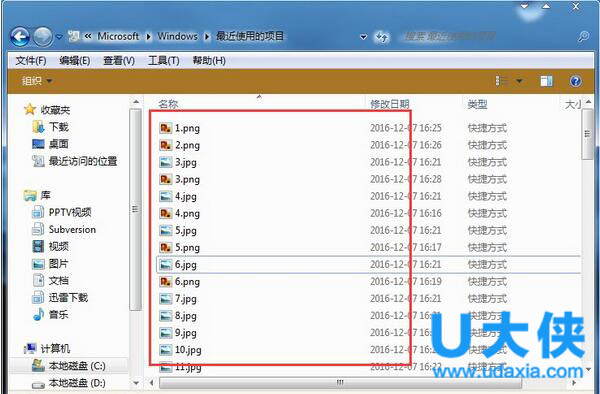
Task: Click the magnifier search icon
Action: [x=583, y=37]
